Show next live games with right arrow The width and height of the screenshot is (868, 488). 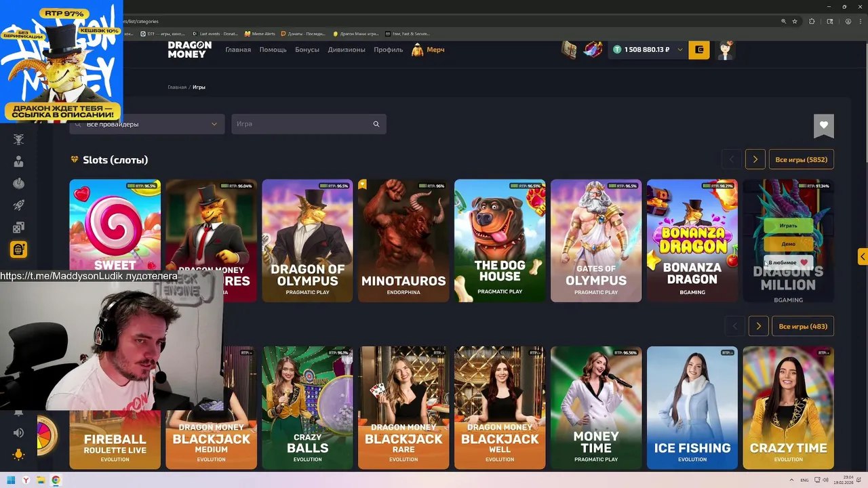(x=758, y=326)
